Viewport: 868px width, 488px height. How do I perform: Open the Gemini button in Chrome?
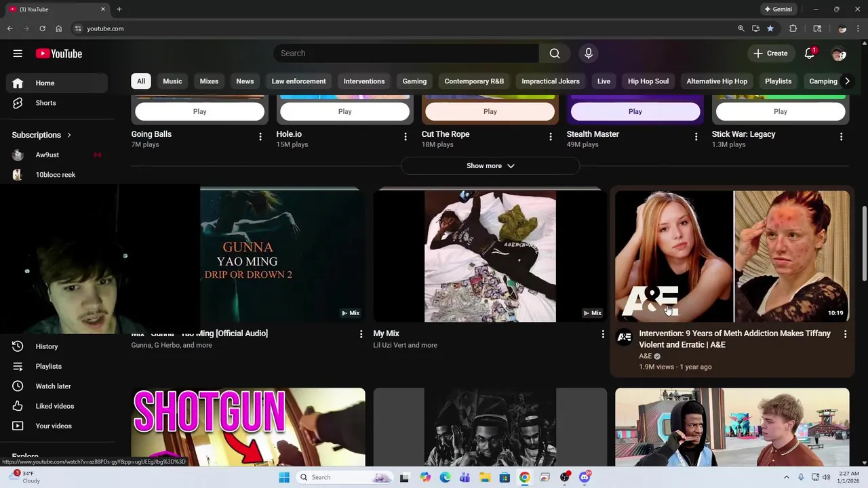778,9
